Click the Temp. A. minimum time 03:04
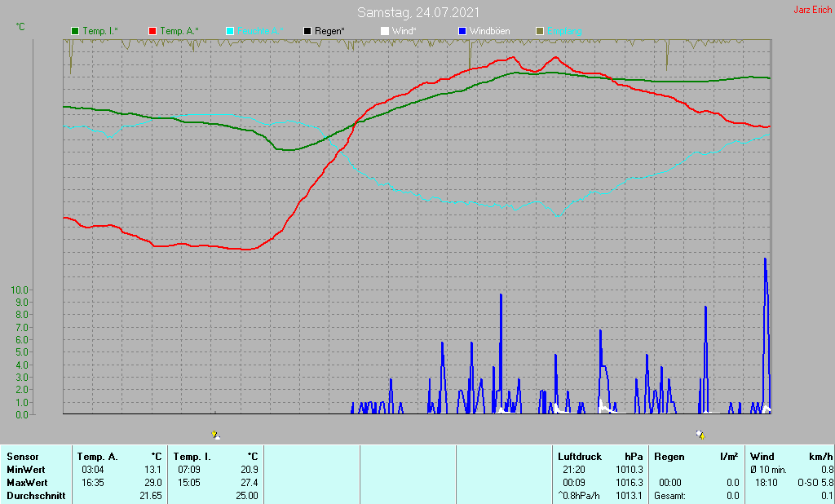The width and height of the screenshot is (835, 504). pyautogui.click(x=93, y=470)
